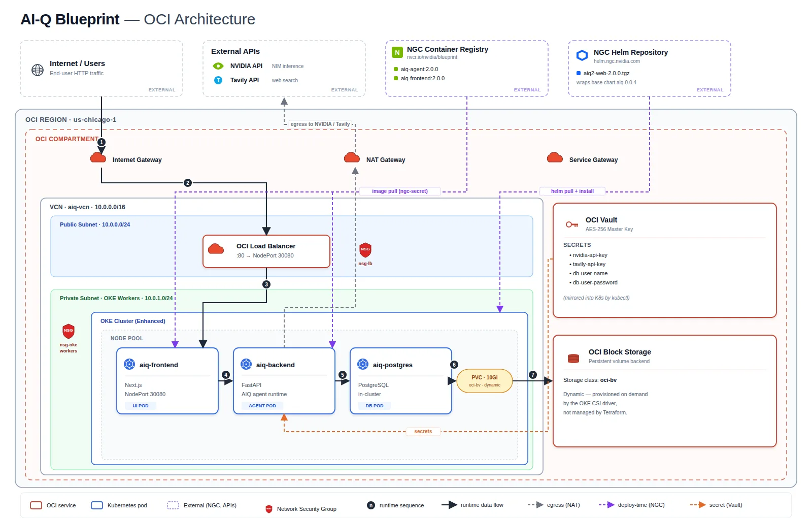Click the DB POD badge

coord(375,406)
